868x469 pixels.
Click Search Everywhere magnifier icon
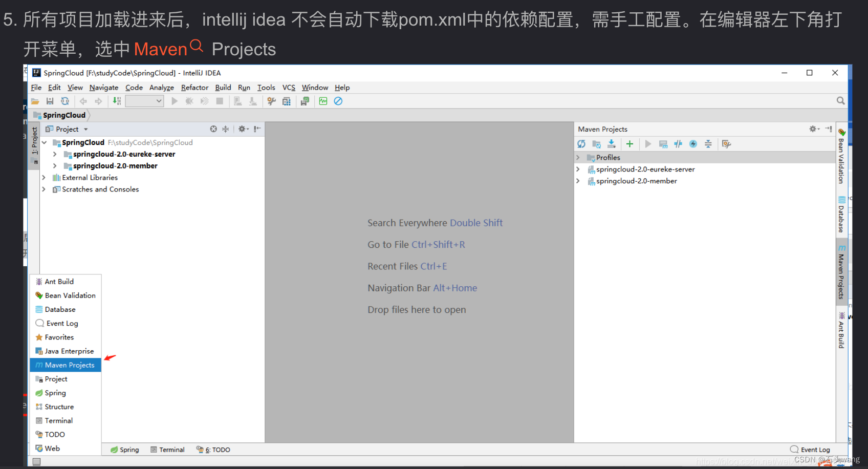(840, 101)
